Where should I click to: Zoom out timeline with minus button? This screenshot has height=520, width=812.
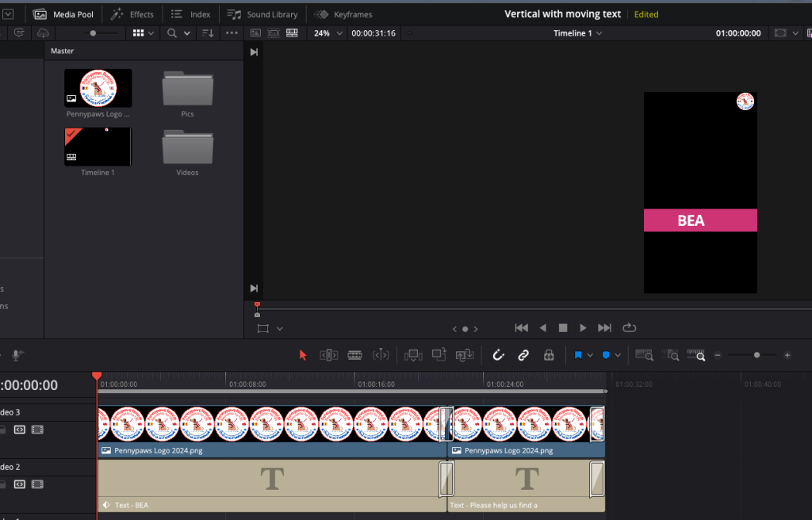pos(718,355)
